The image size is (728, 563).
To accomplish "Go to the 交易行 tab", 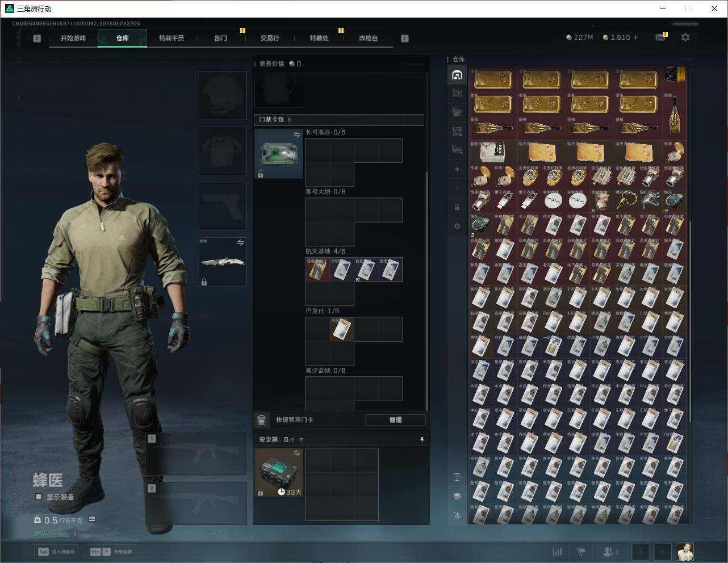I will coord(270,38).
